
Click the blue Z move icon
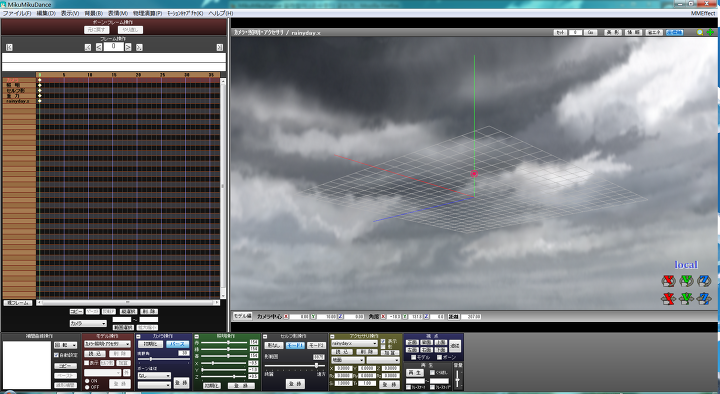[x=703, y=298]
